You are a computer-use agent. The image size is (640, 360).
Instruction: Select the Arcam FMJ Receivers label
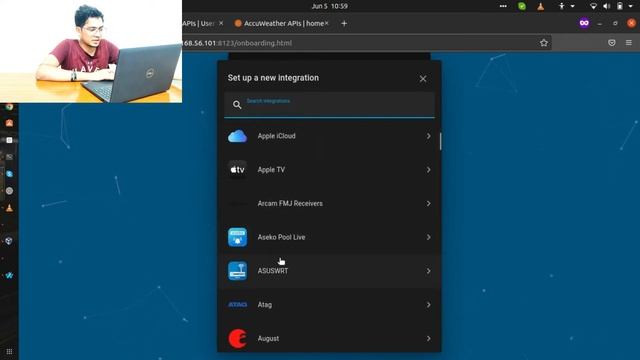click(290, 203)
